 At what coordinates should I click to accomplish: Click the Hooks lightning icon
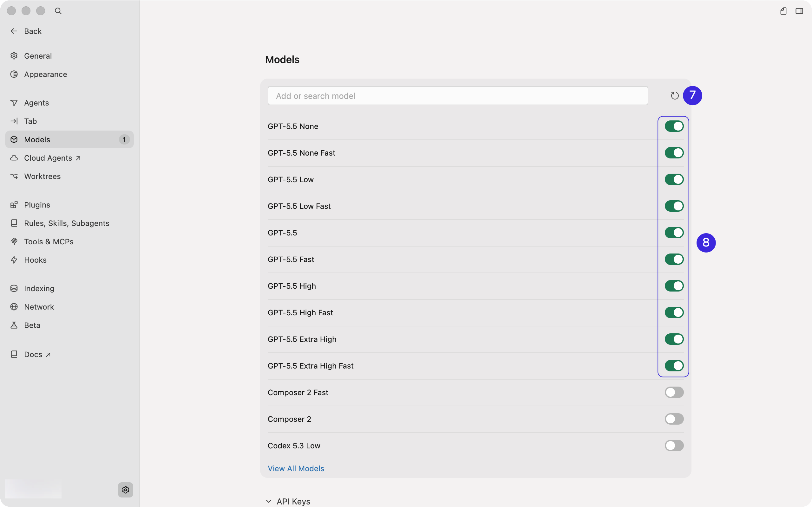coord(14,260)
